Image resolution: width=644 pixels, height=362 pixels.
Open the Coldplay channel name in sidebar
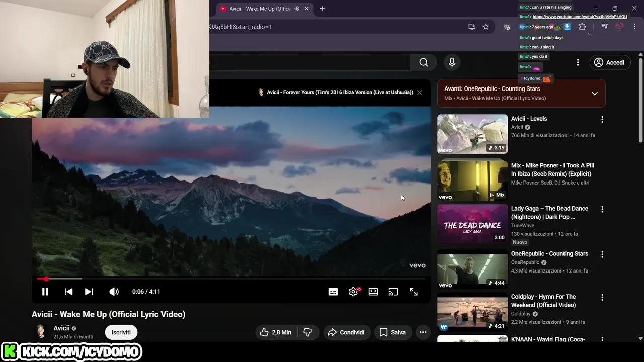tap(521, 314)
